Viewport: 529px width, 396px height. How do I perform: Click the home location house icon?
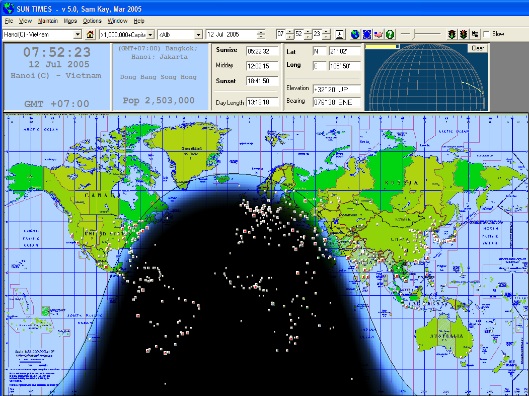pyautogui.click(x=90, y=34)
